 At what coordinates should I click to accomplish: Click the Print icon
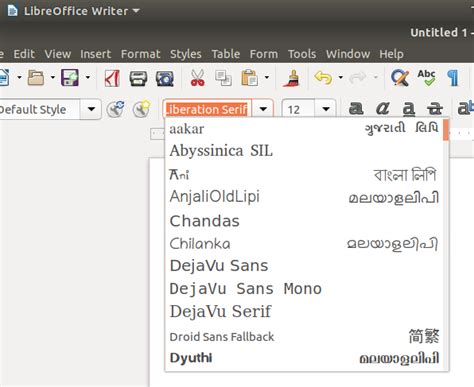(138, 79)
